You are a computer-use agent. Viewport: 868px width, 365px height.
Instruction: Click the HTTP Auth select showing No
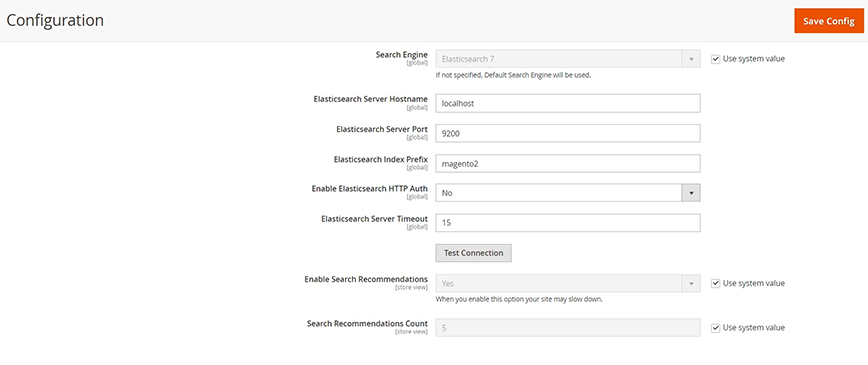coord(568,193)
